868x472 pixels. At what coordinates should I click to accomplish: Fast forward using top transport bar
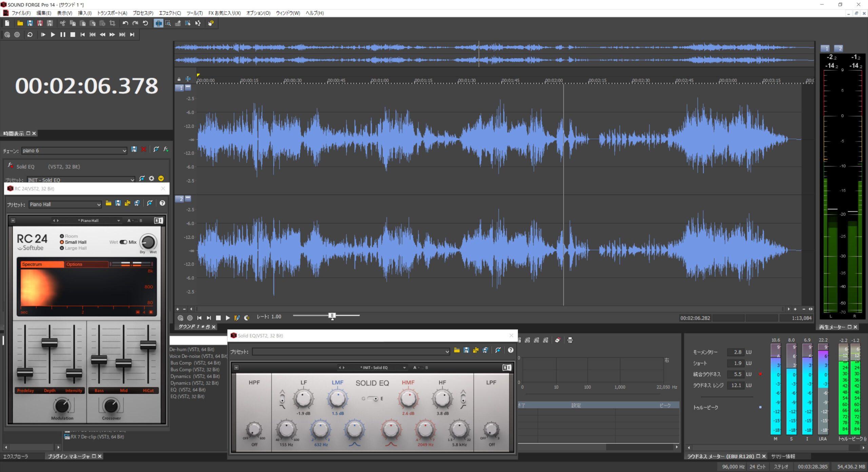coord(112,35)
